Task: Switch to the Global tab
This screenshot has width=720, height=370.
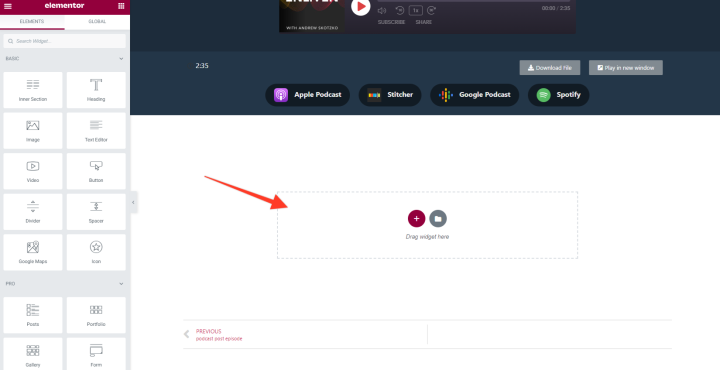Action: (x=97, y=22)
